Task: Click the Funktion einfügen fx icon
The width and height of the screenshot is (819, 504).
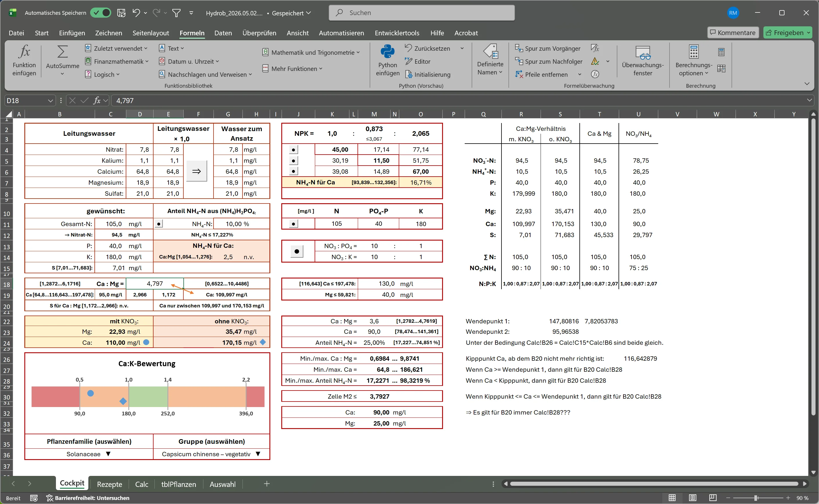Action: click(x=24, y=52)
